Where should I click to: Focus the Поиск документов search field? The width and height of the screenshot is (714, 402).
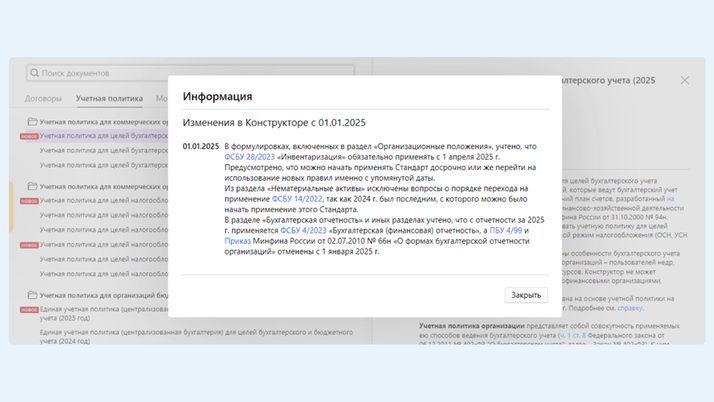[190, 73]
